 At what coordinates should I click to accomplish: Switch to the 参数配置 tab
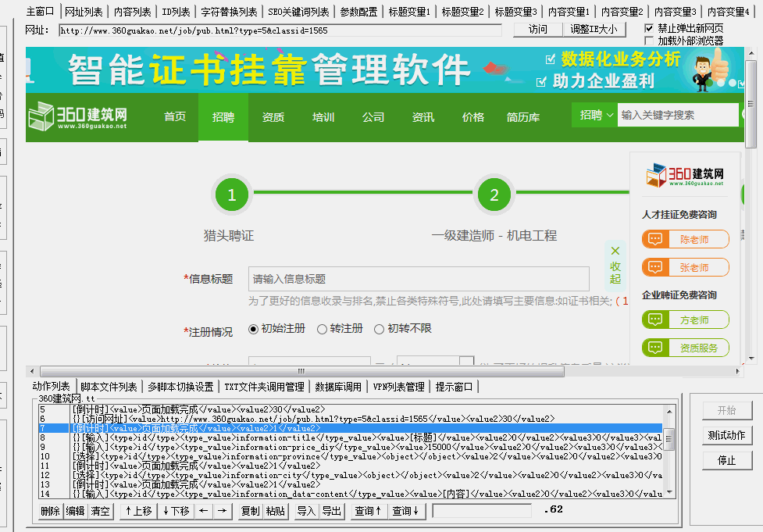point(358,12)
